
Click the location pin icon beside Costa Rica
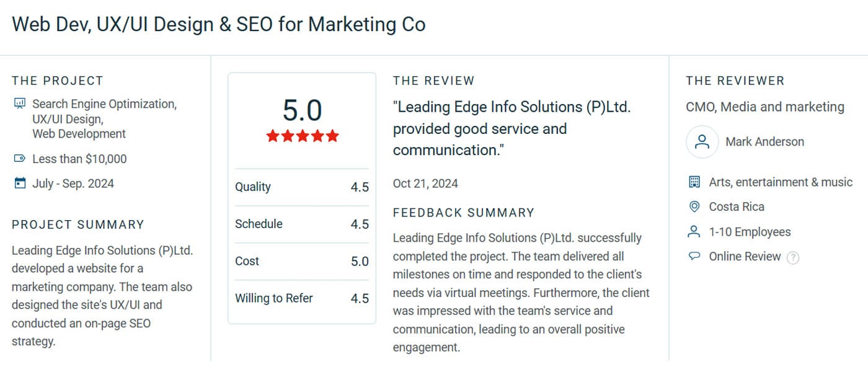[x=694, y=206]
